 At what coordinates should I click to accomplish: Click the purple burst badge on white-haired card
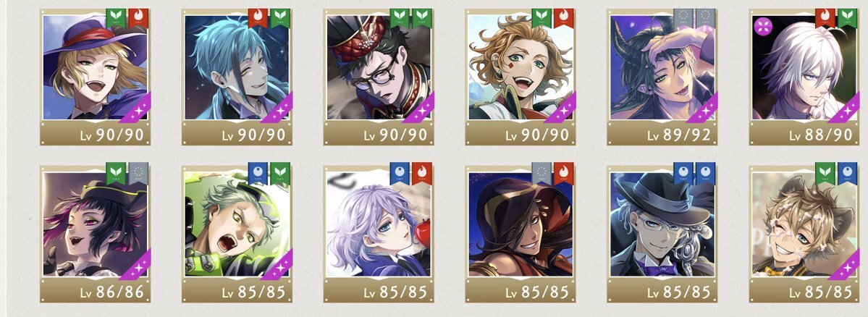(x=762, y=27)
